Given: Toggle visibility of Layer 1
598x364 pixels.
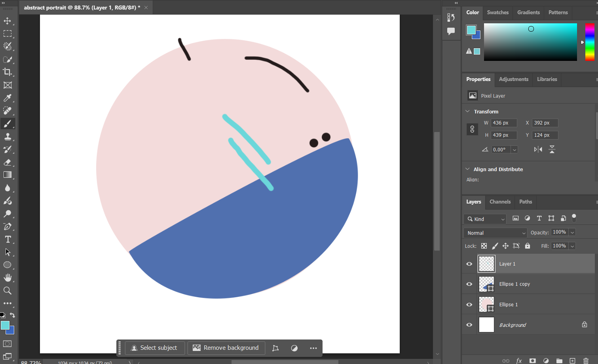Looking at the screenshot, I should [469, 264].
